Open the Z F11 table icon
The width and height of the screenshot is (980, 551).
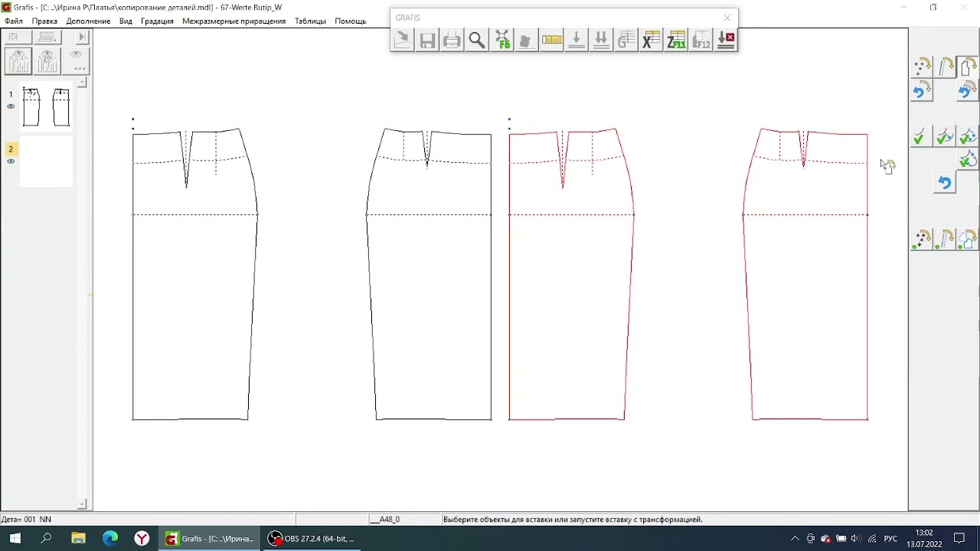point(676,41)
